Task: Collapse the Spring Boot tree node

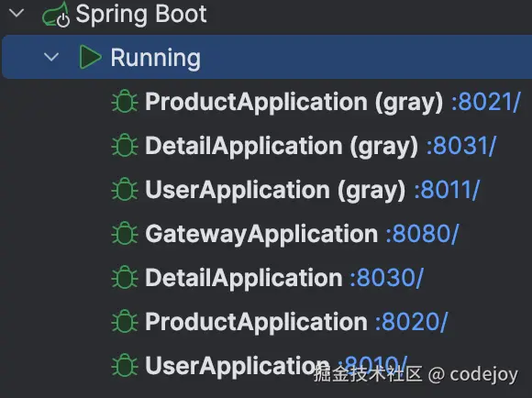Action: coord(17,14)
